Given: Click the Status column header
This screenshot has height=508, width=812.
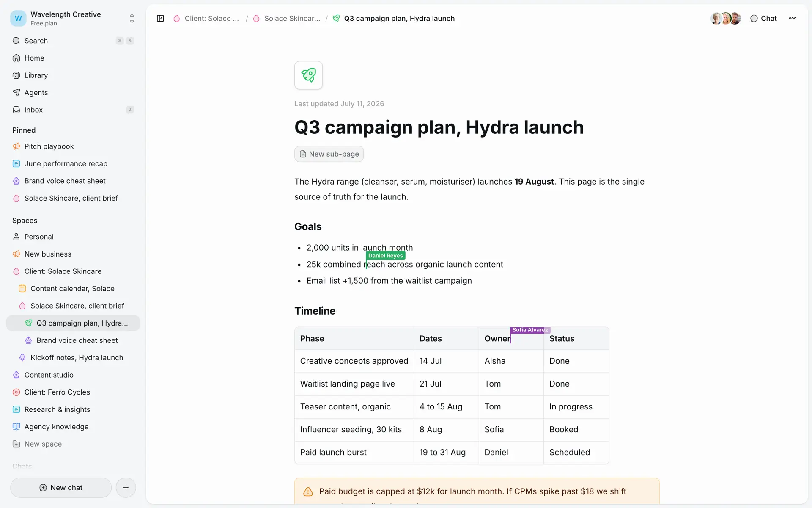Looking at the screenshot, I should tap(576, 339).
